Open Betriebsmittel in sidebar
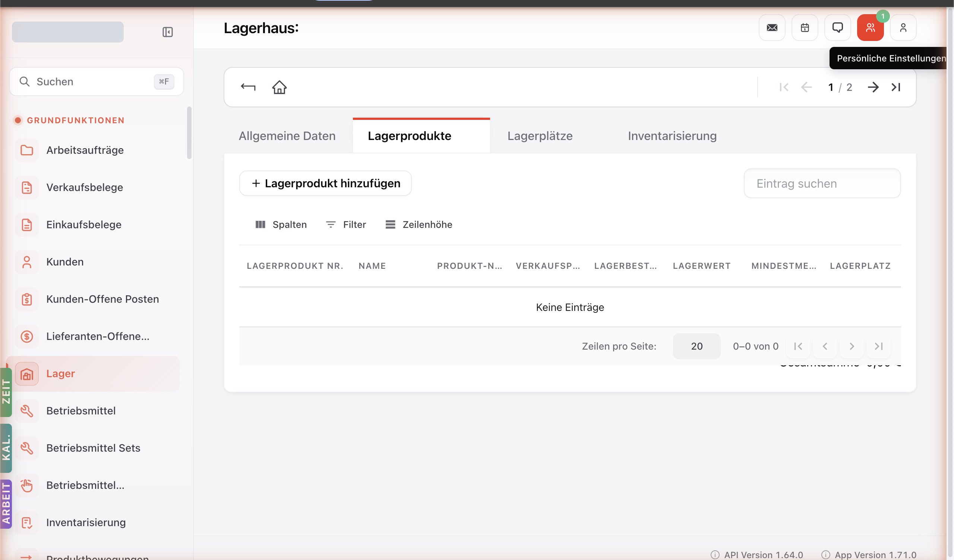954x560 pixels. [93, 411]
